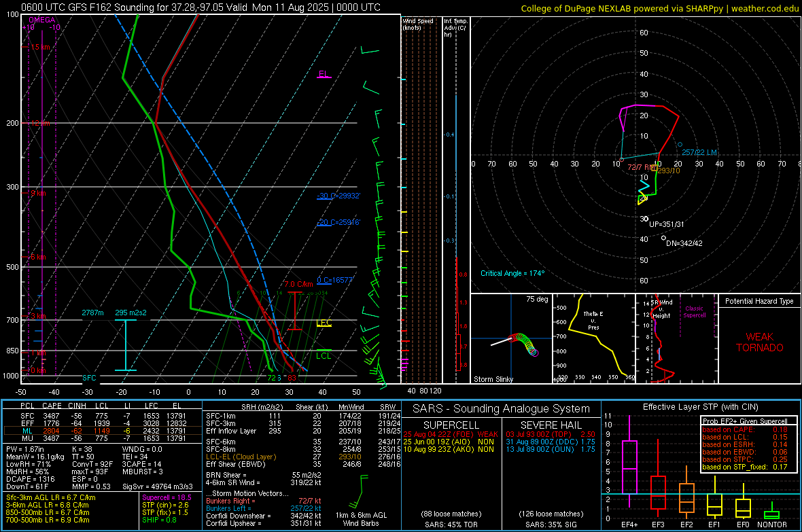Click the magenta EL marker on the skew-T
This screenshot has height=532, width=802.
pyautogui.click(x=324, y=73)
